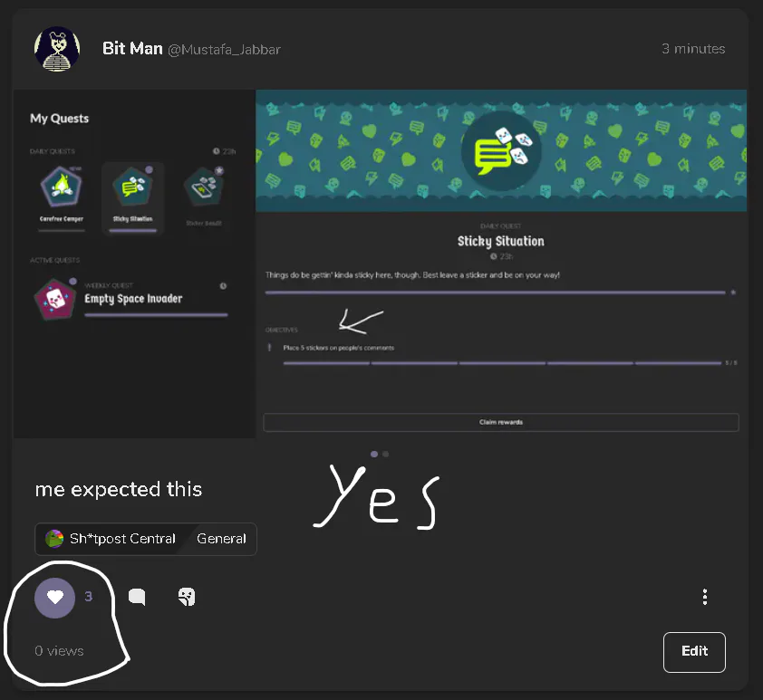Image resolution: width=763 pixels, height=700 pixels.
Task: Open the Sh*tpost Central community tag
Action: tap(111, 539)
